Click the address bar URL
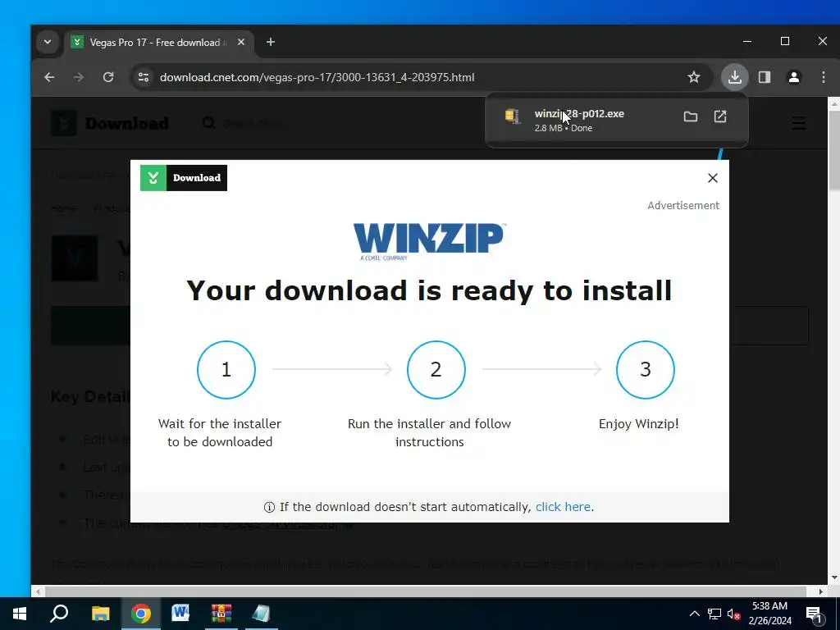The width and height of the screenshot is (840, 630). (317, 77)
